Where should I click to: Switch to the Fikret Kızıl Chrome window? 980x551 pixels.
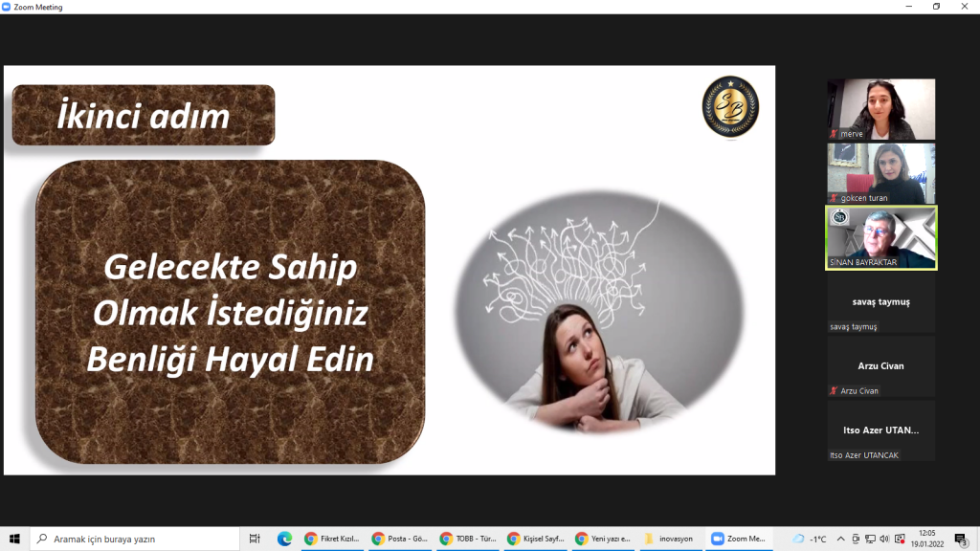pyautogui.click(x=333, y=539)
